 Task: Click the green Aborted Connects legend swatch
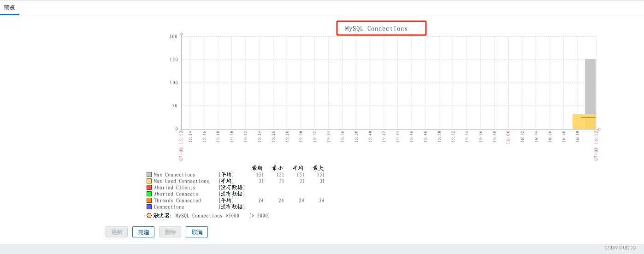149,194
